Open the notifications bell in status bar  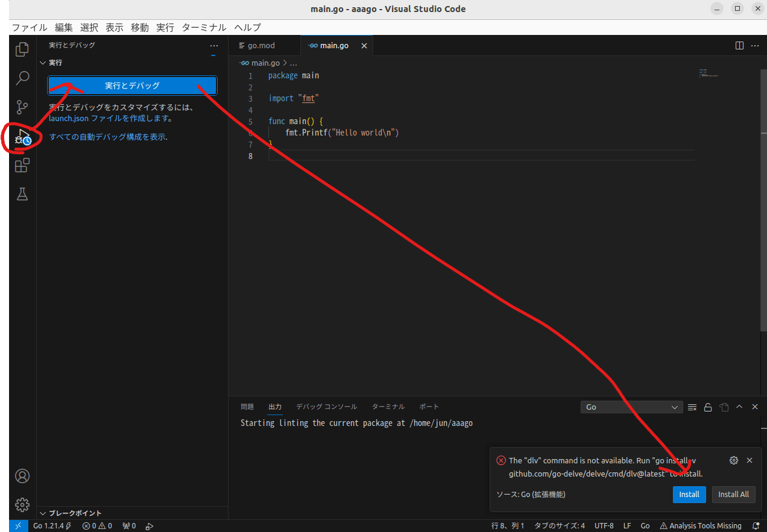tap(756, 526)
